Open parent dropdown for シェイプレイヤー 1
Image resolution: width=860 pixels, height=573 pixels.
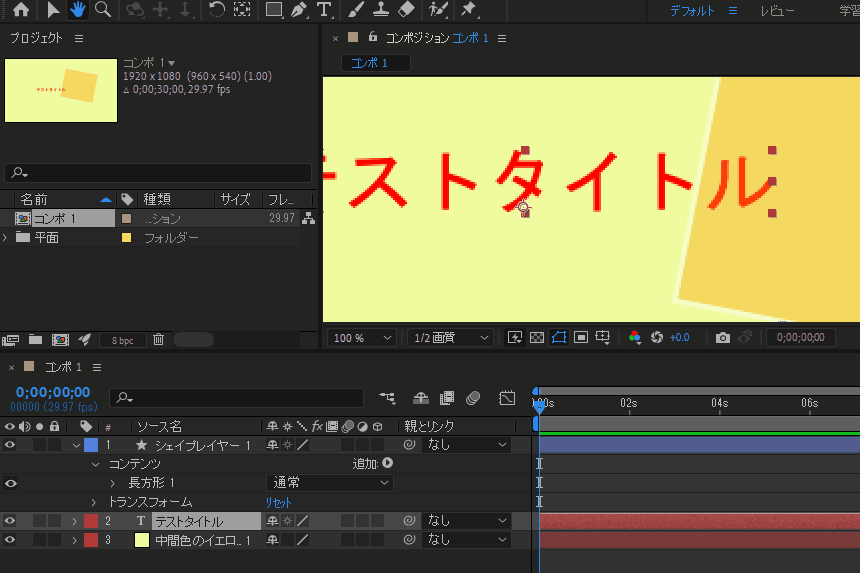(466, 445)
